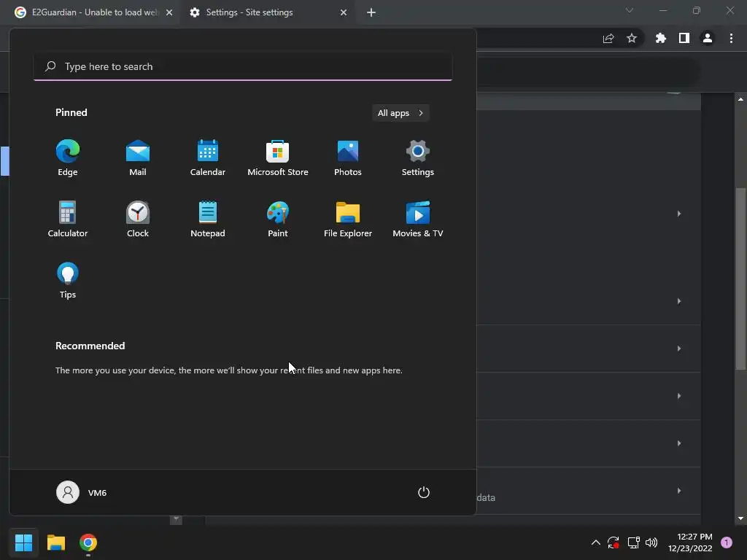The height and width of the screenshot is (560, 747).
Task: Focus the Type here to search field
Action: pos(243,66)
